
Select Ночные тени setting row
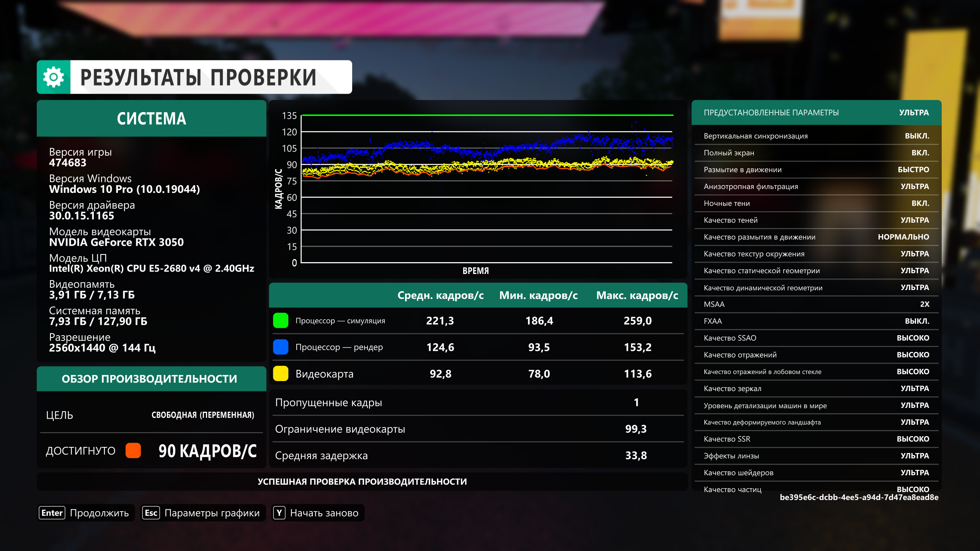pyautogui.click(x=816, y=204)
